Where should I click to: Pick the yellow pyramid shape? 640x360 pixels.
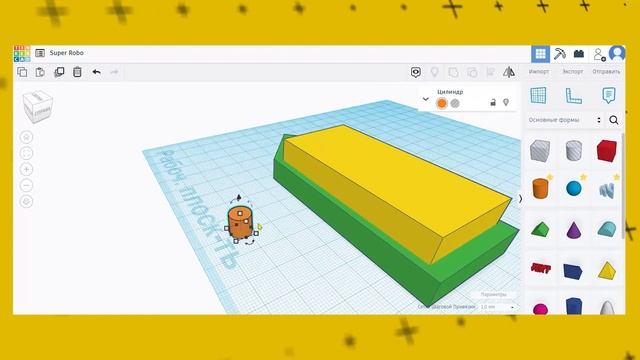click(x=607, y=271)
